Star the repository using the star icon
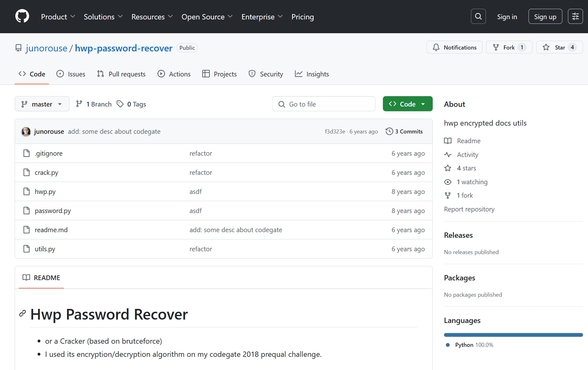 click(x=546, y=47)
